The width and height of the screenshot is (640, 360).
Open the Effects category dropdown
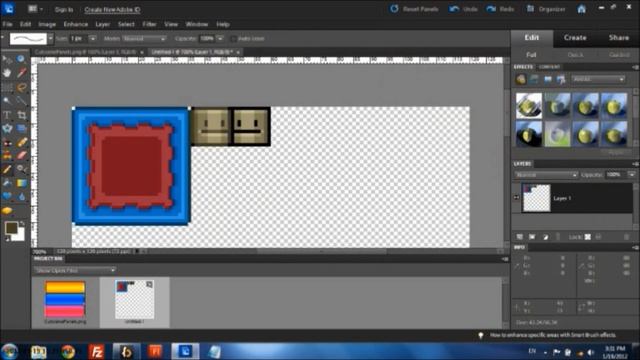tap(598, 79)
